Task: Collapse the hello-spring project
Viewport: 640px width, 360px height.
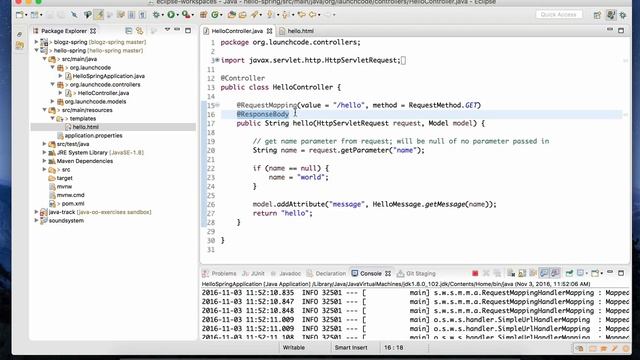Action: pos(36,51)
